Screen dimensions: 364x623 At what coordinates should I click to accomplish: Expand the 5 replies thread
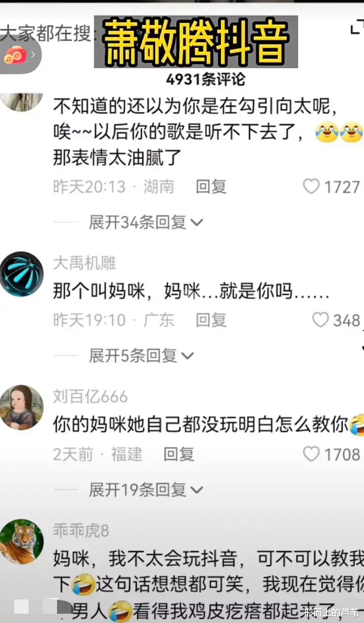pyautogui.click(x=141, y=356)
